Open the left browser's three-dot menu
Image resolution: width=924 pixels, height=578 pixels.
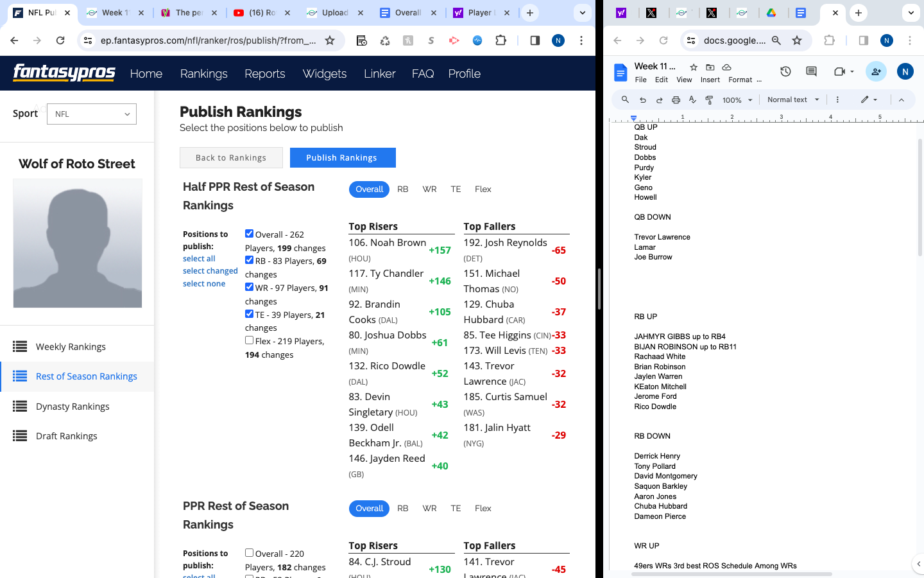point(581,40)
